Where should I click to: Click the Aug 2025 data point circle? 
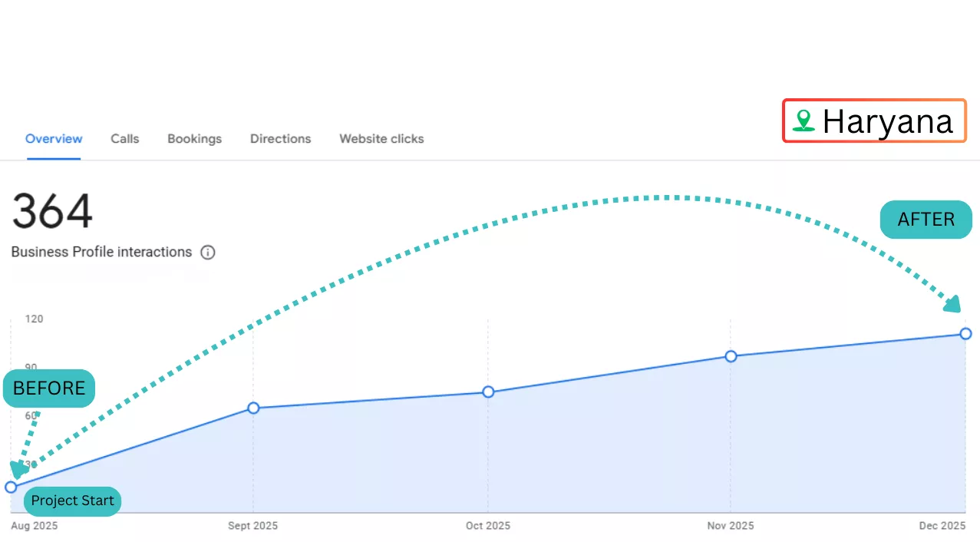(x=11, y=487)
